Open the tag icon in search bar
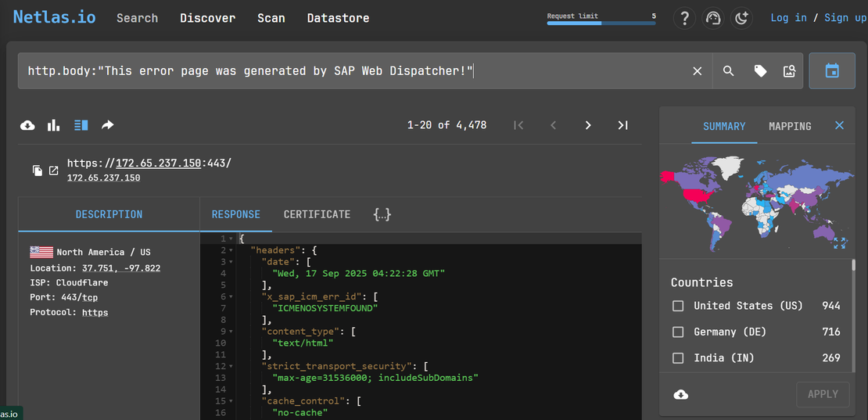Screen dimensions: 868x420 [760, 71]
